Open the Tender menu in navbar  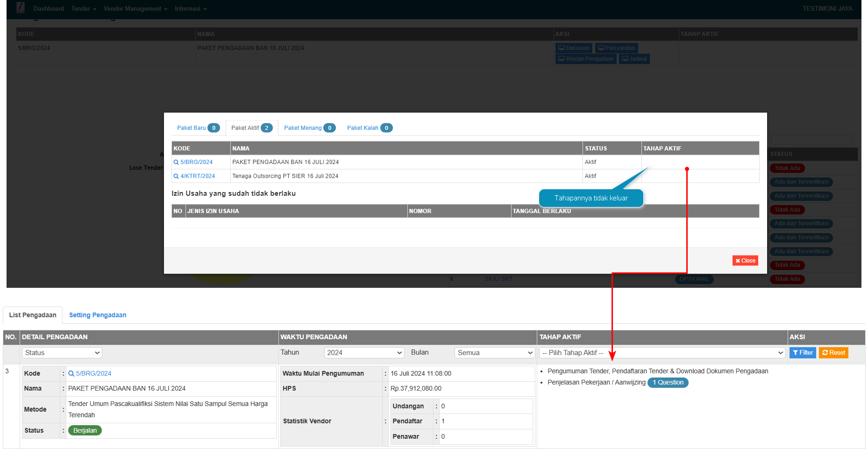84,9
